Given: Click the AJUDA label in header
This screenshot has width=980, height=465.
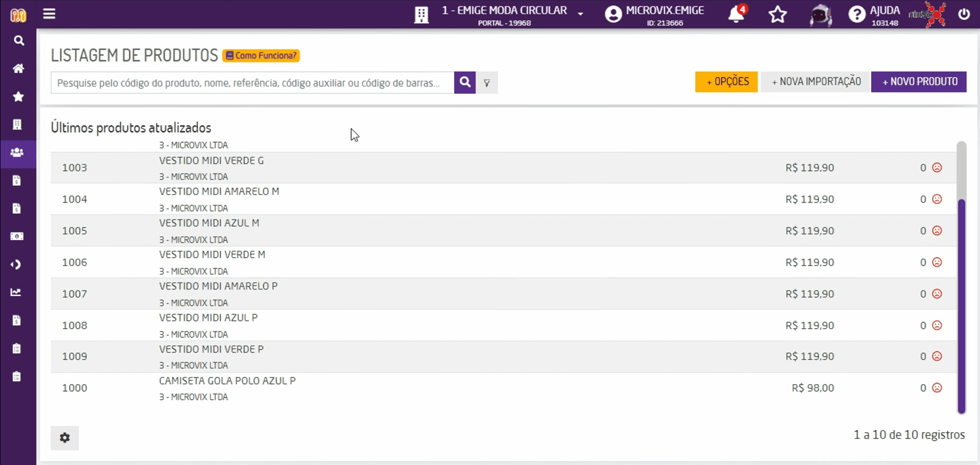Looking at the screenshot, I should click(885, 10).
